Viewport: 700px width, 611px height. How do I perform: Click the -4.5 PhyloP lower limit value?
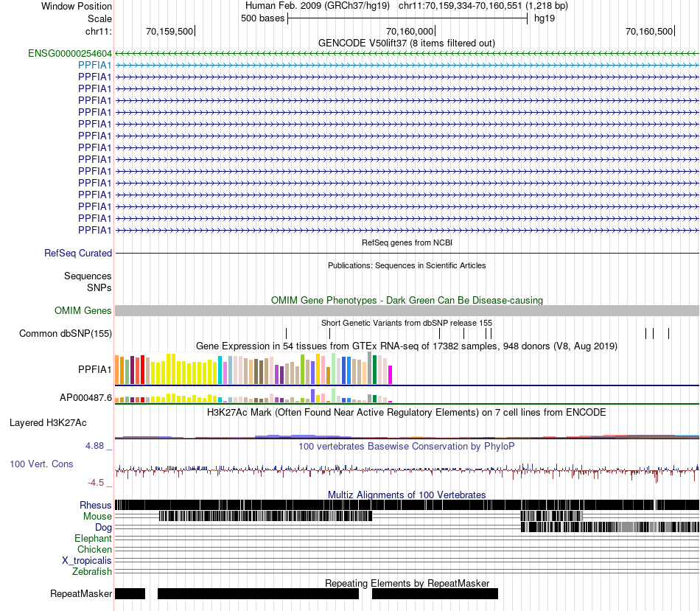pos(96,483)
